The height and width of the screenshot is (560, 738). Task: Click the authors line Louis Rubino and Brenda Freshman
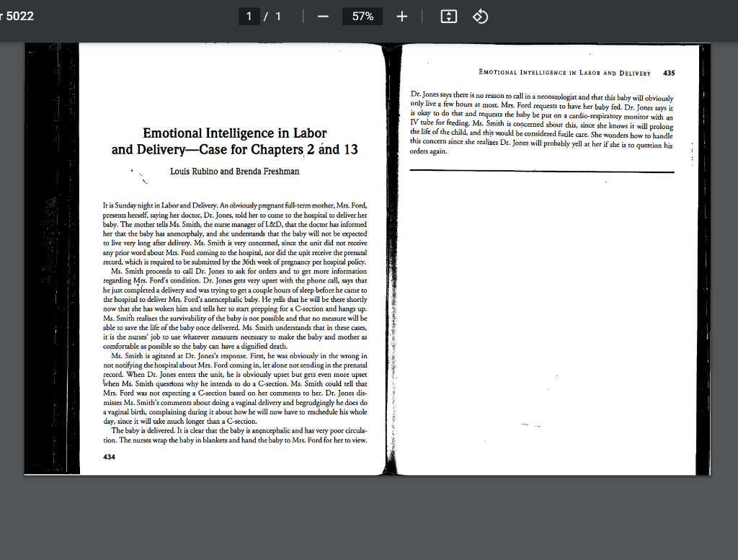[x=234, y=171]
